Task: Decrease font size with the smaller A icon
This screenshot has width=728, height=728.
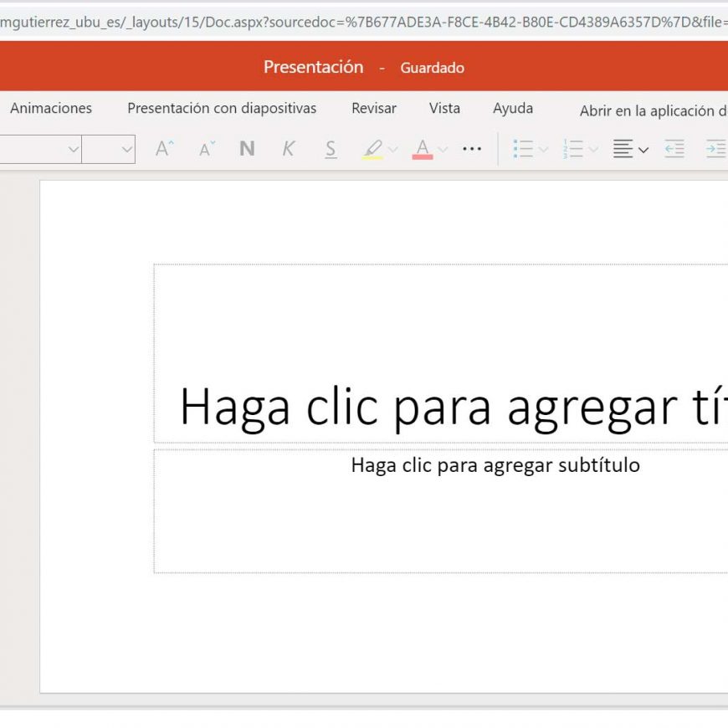Action: coord(207,149)
